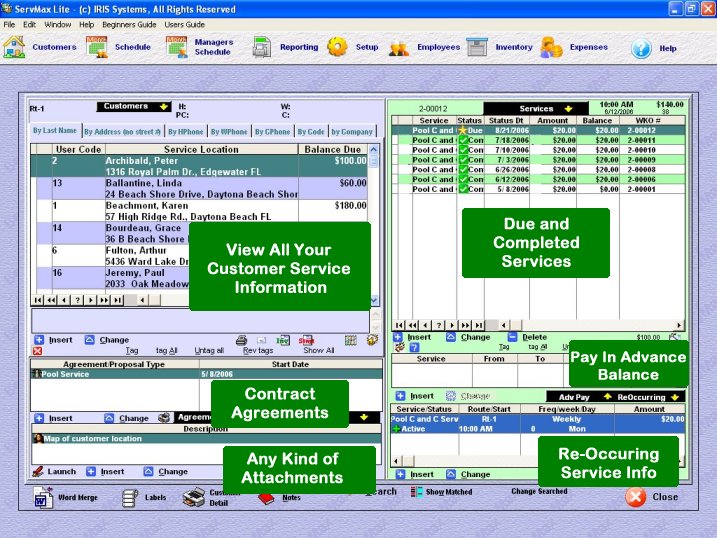The height and width of the screenshot is (538, 717).
Task: Click green check on 5/ 8/2006 service row
Action: tap(463, 189)
